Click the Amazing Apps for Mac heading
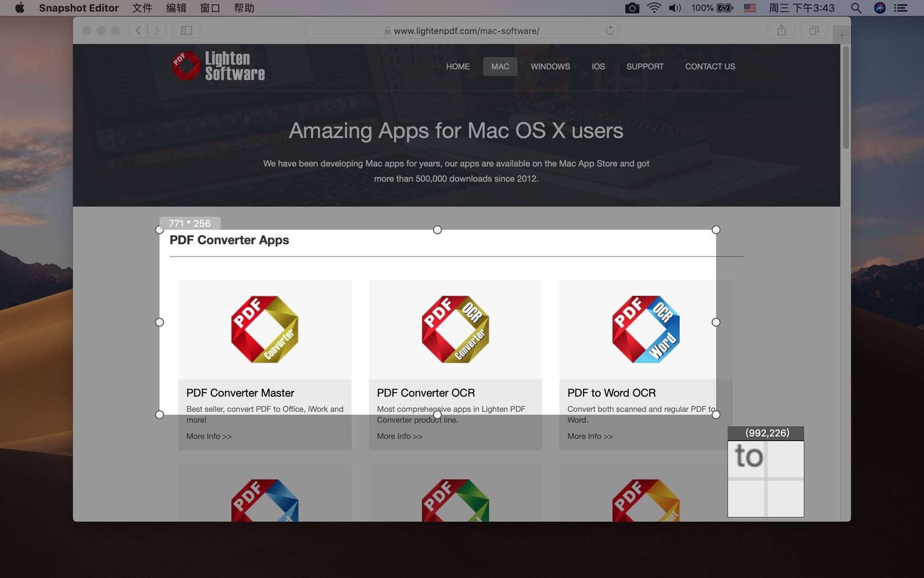This screenshot has width=924, height=578. pyautogui.click(x=456, y=131)
